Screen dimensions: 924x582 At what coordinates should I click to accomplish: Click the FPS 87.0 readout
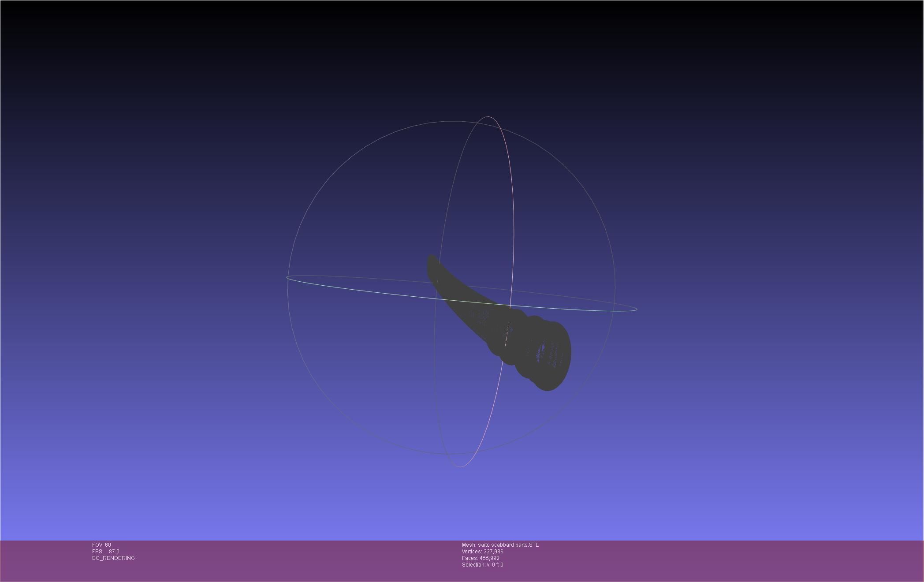pyautogui.click(x=106, y=552)
